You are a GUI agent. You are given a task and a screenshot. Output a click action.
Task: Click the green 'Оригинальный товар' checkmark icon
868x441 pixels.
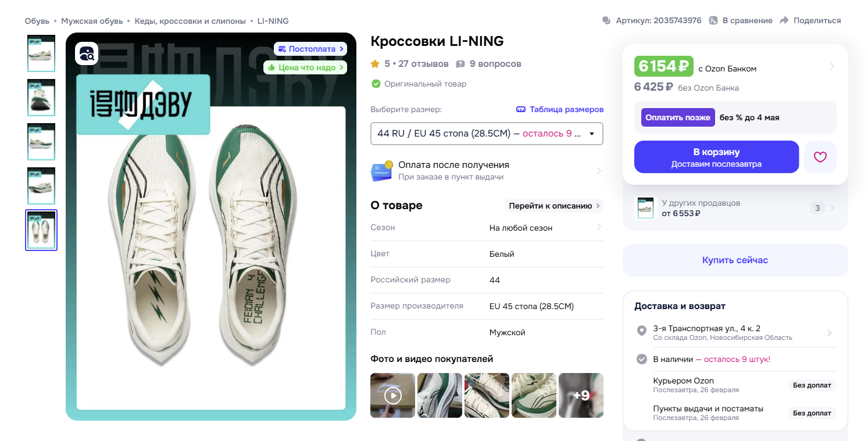point(376,84)
